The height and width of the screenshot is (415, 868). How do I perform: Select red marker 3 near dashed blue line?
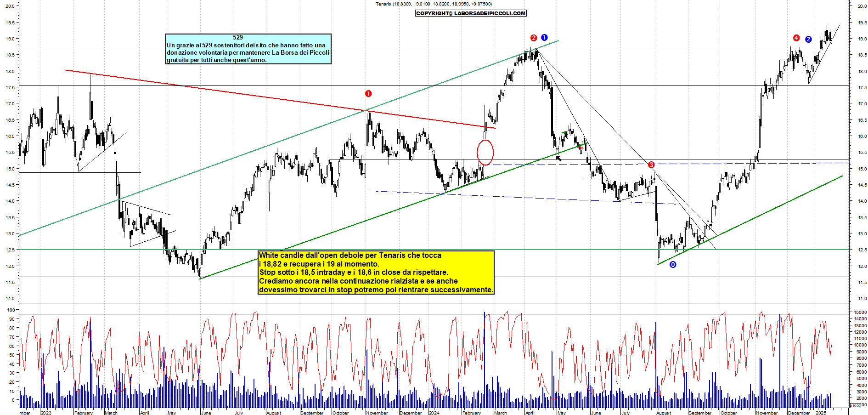tap(651, 165)
